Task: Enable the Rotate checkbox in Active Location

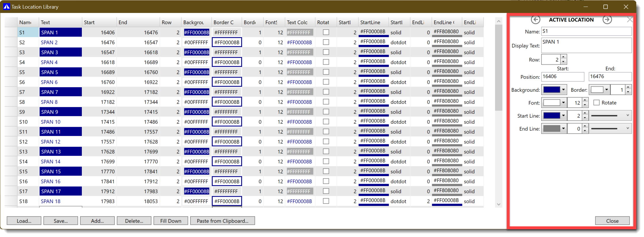Action: click(597, 103)
